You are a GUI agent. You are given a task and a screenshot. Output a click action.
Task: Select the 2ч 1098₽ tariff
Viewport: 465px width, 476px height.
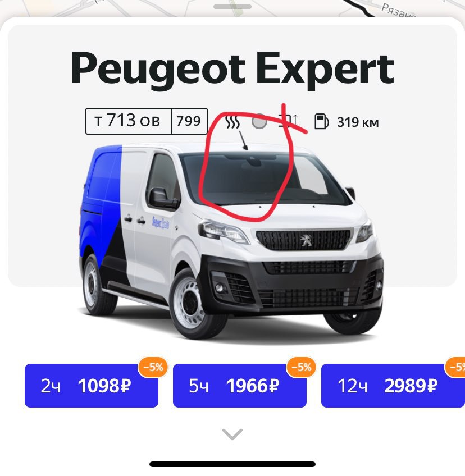(92, 386)
